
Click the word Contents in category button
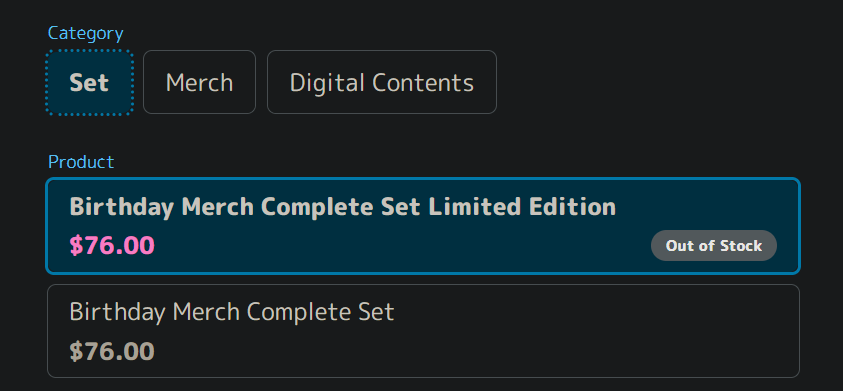point(423,83)
